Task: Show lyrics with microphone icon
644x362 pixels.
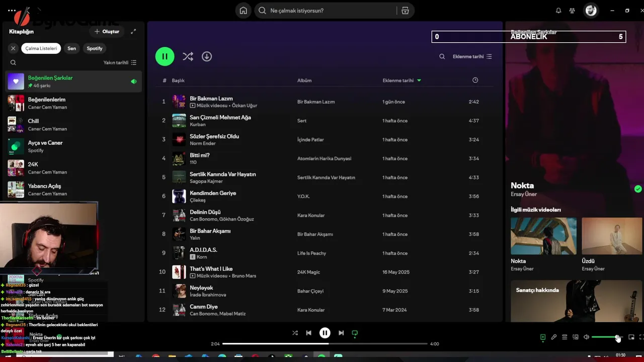Action: coord(554,337)
